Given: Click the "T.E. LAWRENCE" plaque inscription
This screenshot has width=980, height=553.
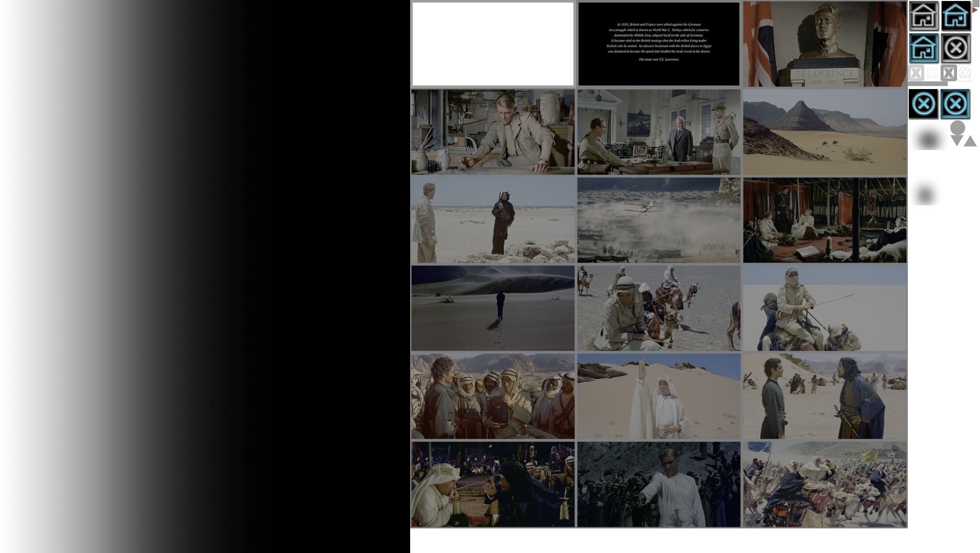Looking at the screenshot, I should (x=825, y=74).
